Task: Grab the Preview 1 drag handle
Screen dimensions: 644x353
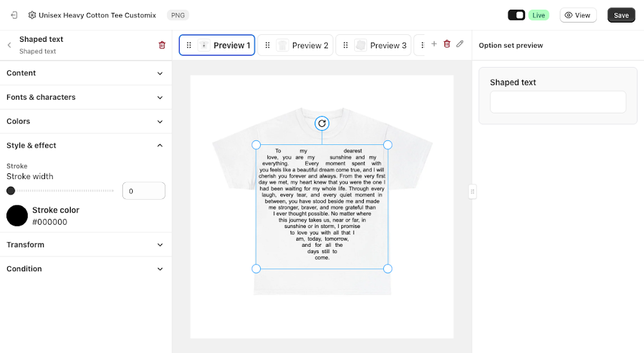Action: (189, 45)
